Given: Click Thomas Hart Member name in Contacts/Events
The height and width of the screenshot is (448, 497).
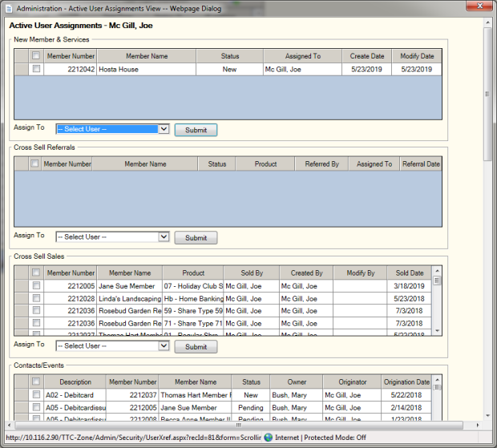Looking at the screenshot, I should point(196,395).
